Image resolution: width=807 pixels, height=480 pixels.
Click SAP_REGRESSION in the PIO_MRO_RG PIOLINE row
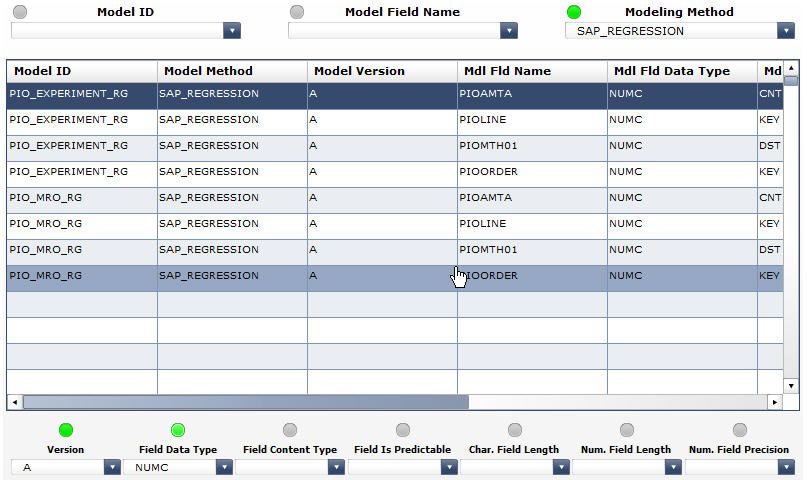click(232, 224)
